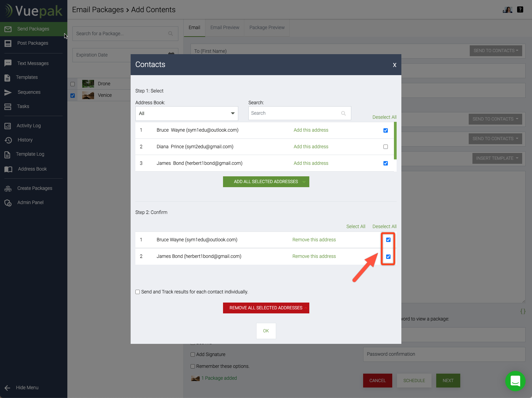This screenshot has height=398, width=532.
Task: Click the Search for a Package field
Action: click(x=125, y=34)
